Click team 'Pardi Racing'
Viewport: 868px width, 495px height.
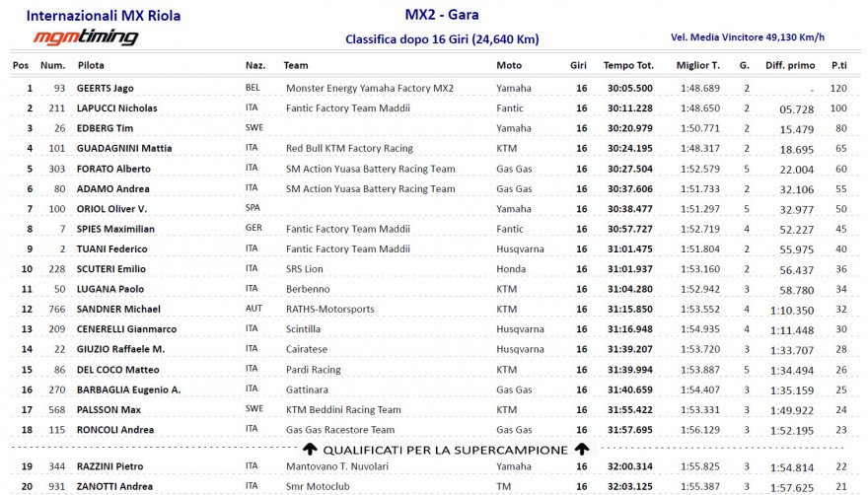314,370
